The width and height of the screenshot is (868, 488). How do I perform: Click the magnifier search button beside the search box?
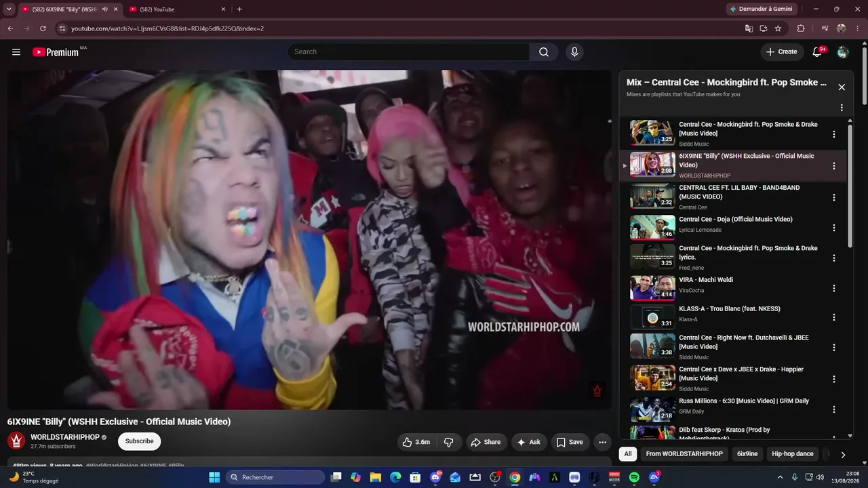544,52
